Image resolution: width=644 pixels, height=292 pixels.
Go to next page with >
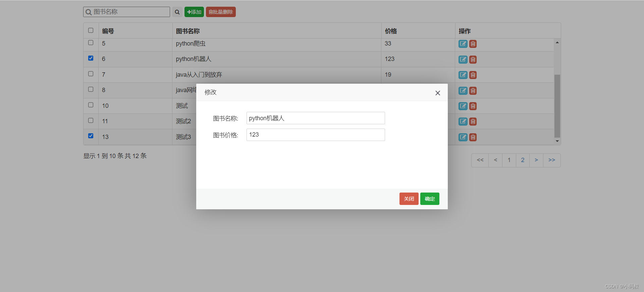pos(536,160)
